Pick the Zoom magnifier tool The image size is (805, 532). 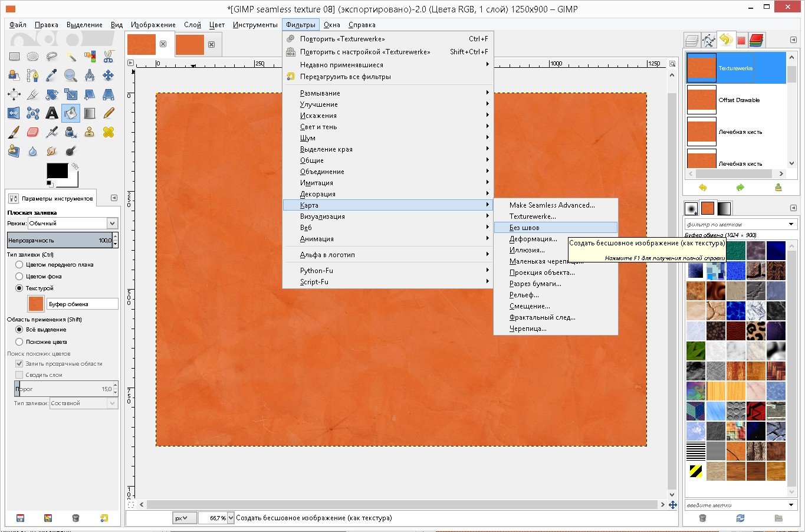click(71, 75)
